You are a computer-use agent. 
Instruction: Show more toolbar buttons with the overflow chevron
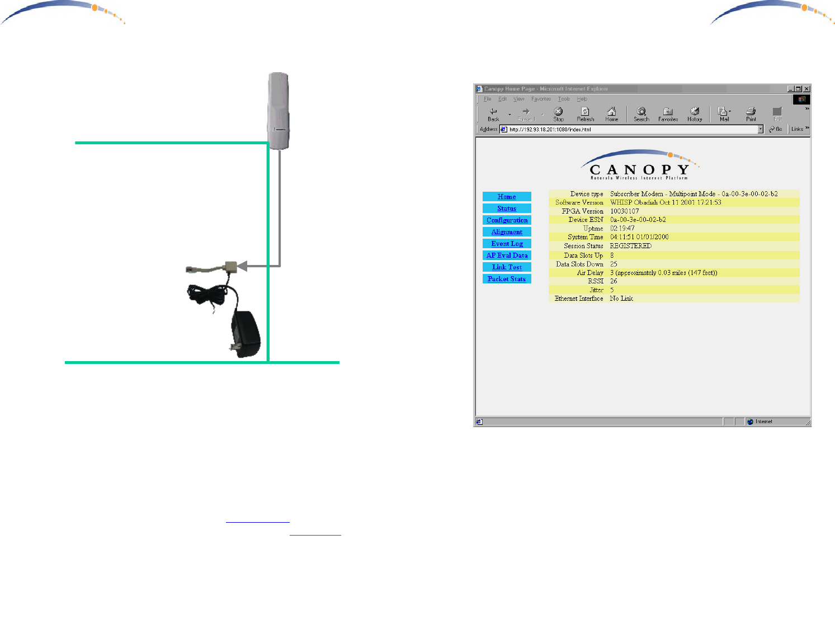(x=807, y=108)
